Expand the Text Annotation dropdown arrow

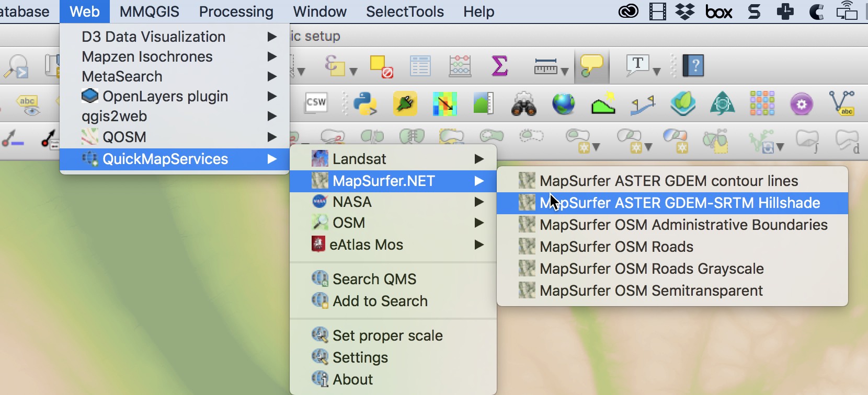[x=657, y=72]
